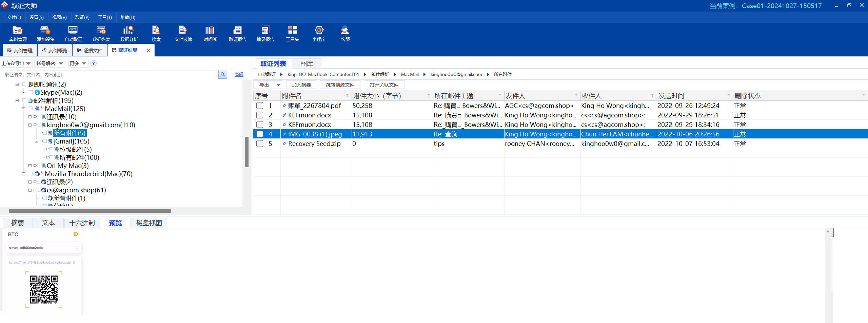
Task: Switch to the 磁盘视图 tab
Action: [149, 223]
